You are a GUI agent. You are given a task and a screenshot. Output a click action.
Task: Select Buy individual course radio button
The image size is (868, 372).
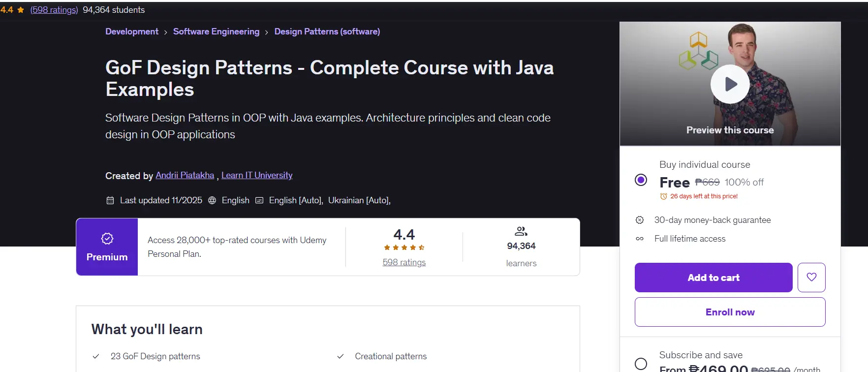(x=641, y=180)
